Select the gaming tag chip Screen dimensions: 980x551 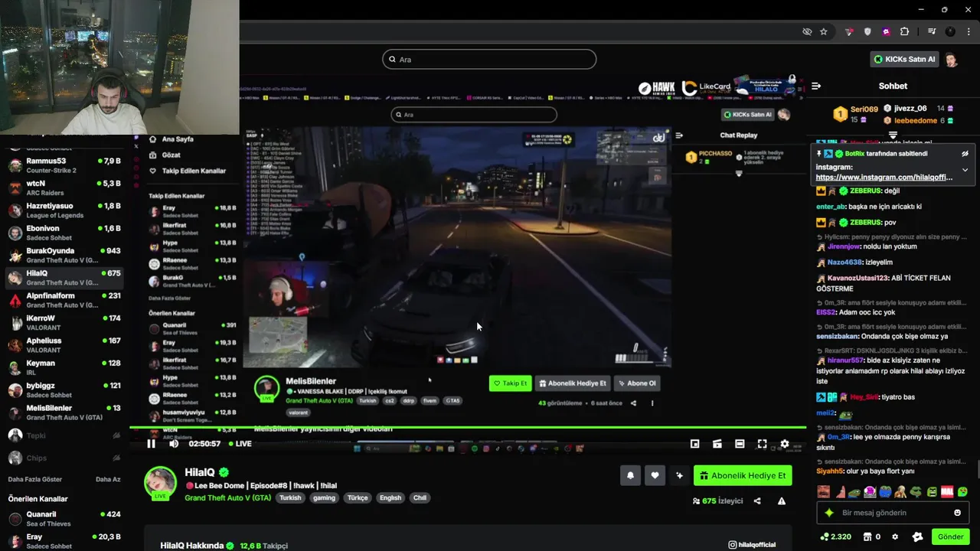324,497
